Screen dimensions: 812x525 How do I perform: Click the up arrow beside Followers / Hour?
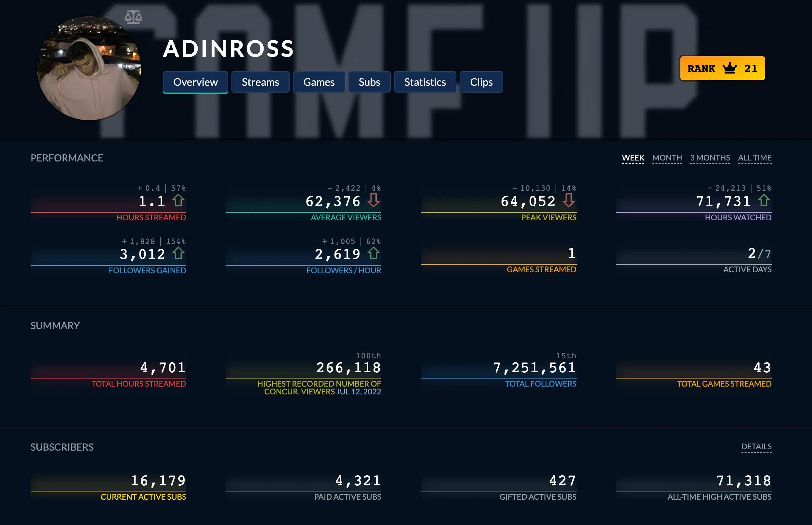click(374, 254)
